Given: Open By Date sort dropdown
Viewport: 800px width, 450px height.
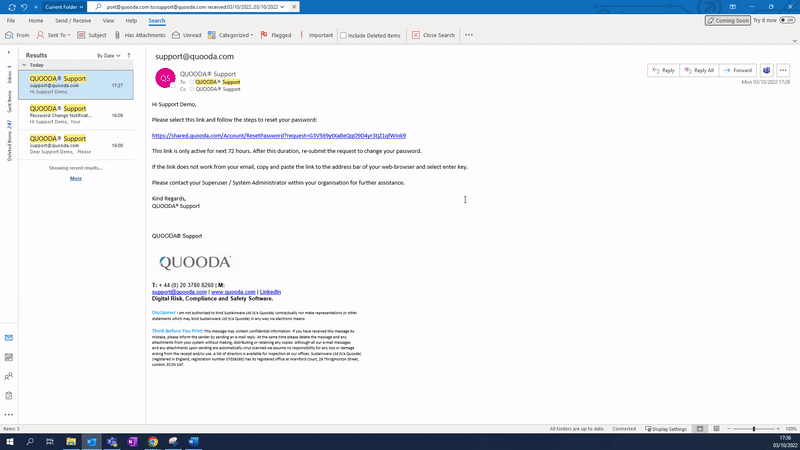Looking at the screenshot, I should [109, 56].
